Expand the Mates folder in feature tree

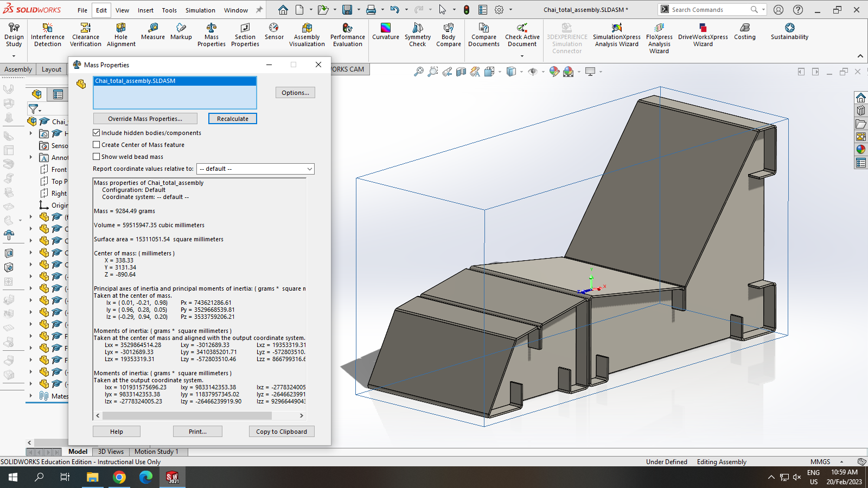click(31, 396)
